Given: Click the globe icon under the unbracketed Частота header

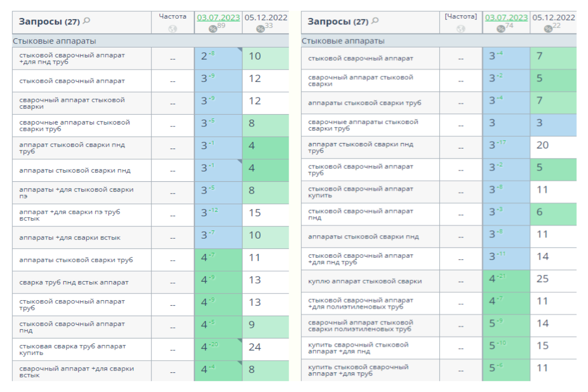Looking at the screenshot, I should [172, 29].
